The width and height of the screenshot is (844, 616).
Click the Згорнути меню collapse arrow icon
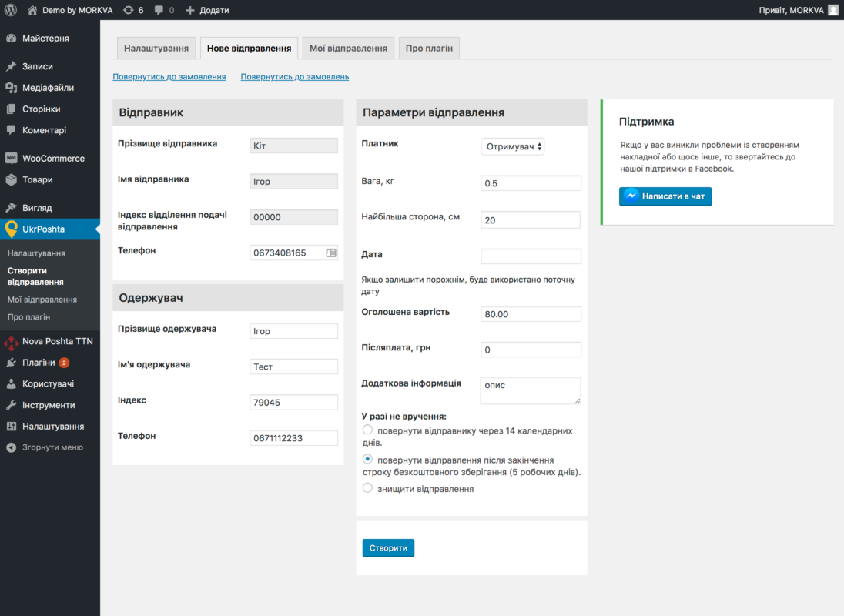pyautogui.click(x=12, y=447)
